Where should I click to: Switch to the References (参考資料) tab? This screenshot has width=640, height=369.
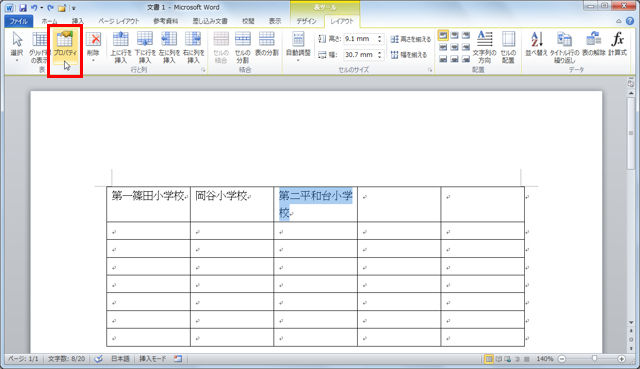tap(166, 21)
